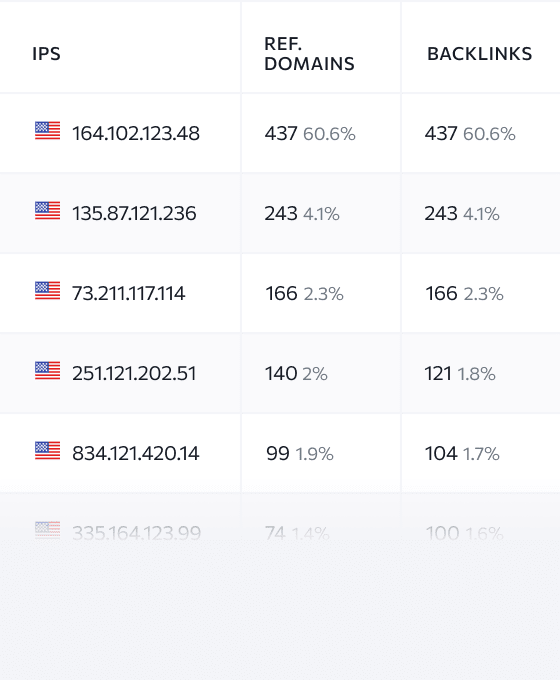The width and height of the screenshot is (560, 680).
Task: Click the 121 backlinks count
Action: tap(438, 374)
